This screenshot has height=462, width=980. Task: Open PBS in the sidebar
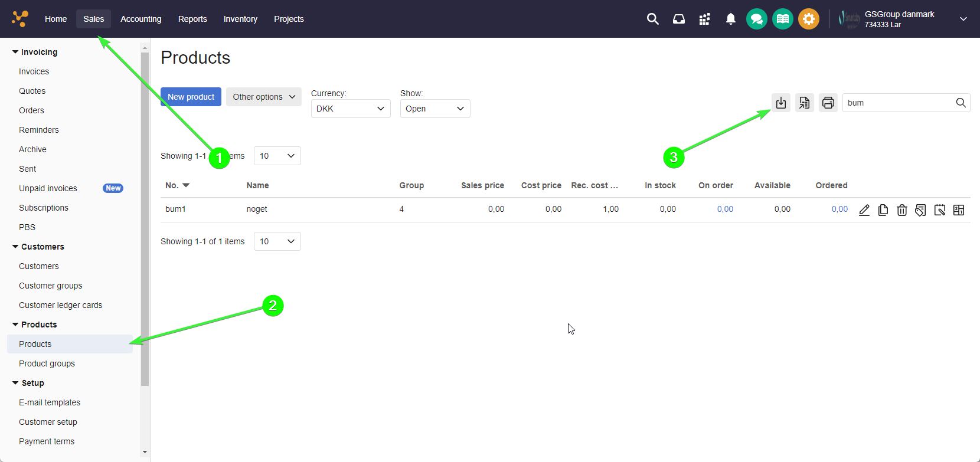pos(27,227)
